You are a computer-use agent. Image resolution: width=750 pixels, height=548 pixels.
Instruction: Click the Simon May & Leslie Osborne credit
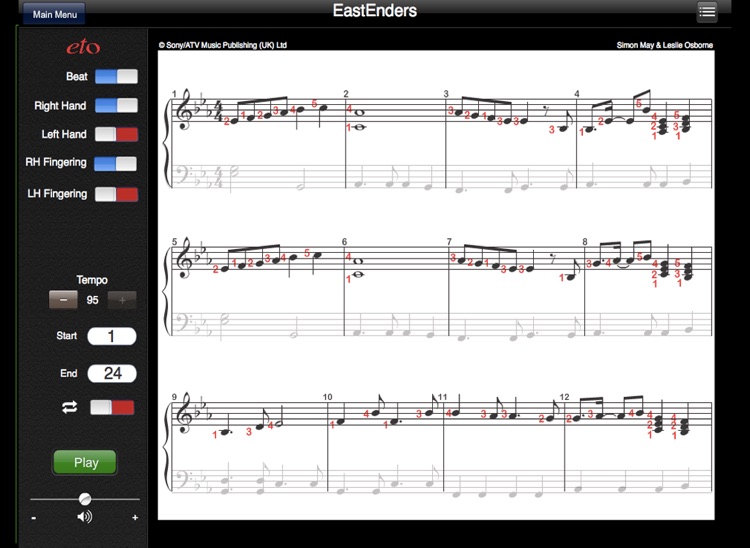point(664,45)
